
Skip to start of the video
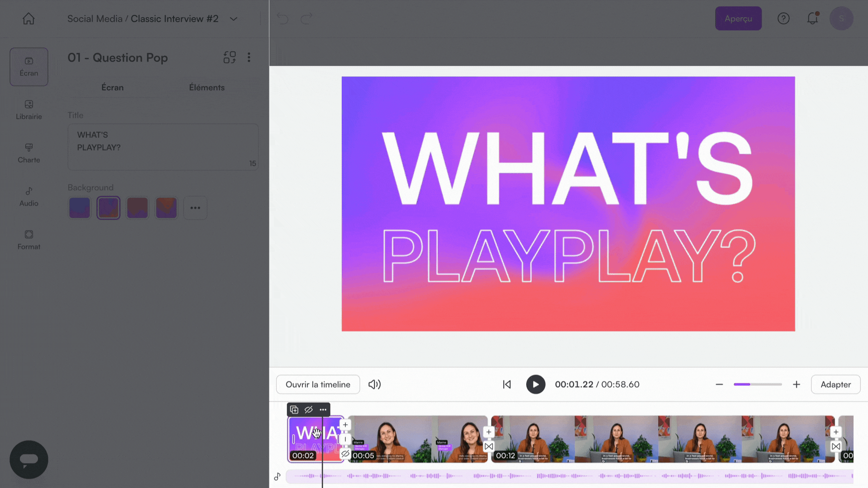(x=507, y=385)
